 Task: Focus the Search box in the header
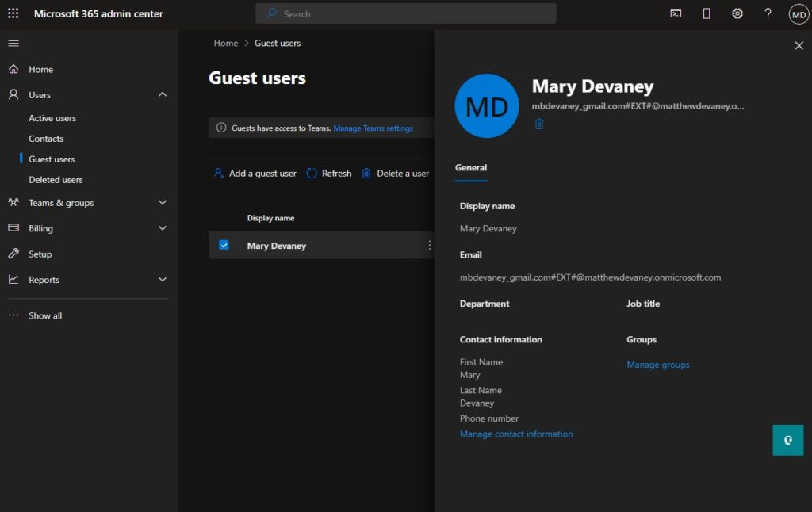(406, 13)
